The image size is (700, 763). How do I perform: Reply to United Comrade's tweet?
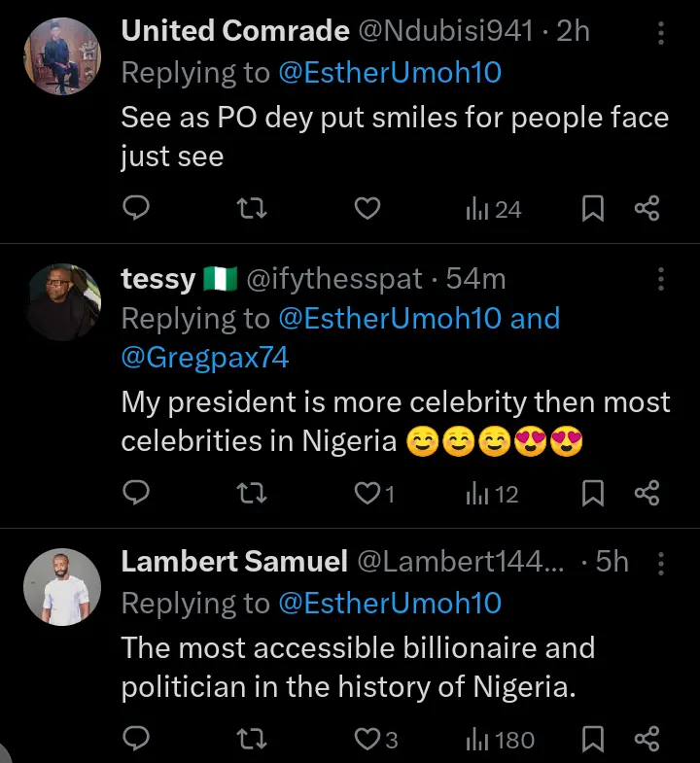tap(138, 208)
